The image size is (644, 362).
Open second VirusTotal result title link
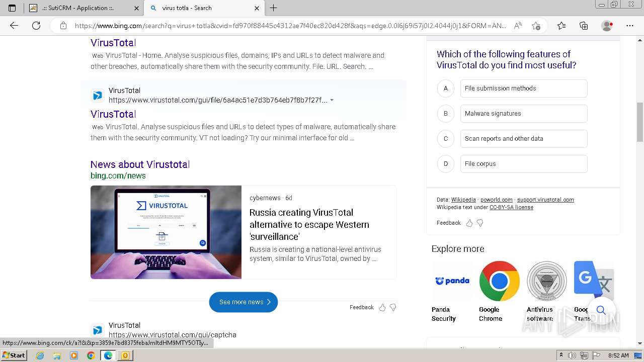coord(113,114)
